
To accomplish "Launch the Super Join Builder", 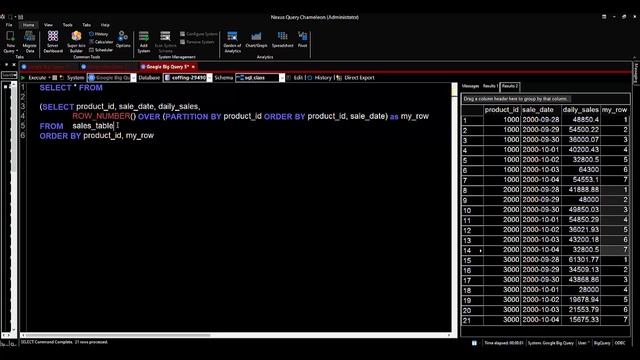I will click(x=76, y=42).
